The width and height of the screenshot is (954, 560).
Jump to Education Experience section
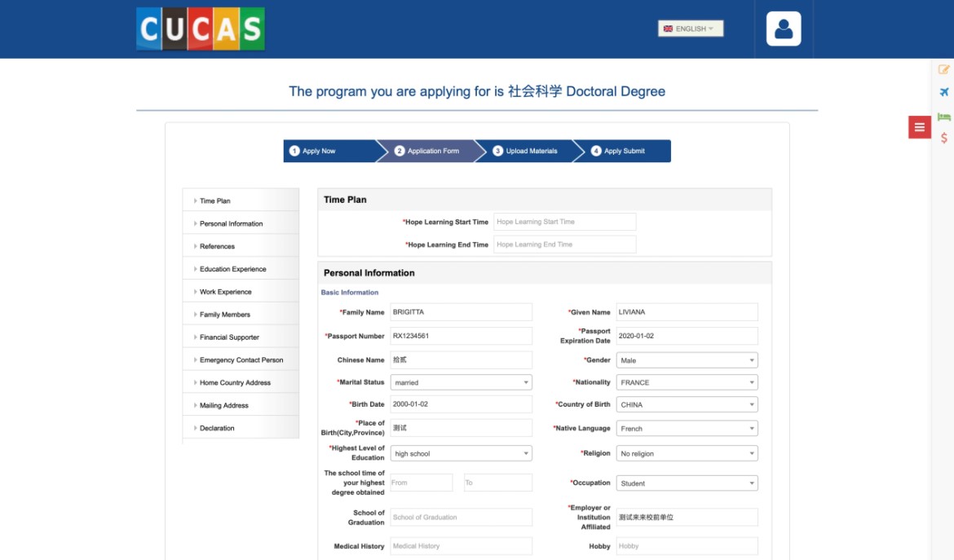[x=232, y=269]
